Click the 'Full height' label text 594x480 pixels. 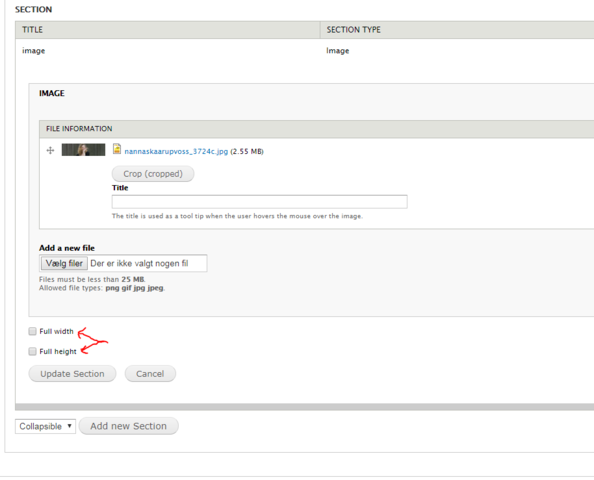58,352
